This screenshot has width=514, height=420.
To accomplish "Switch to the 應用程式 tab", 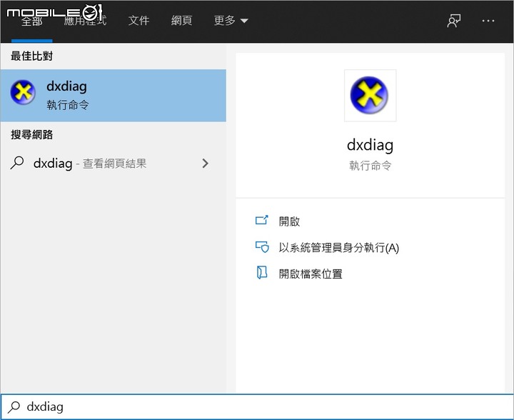I will point(85,21).
